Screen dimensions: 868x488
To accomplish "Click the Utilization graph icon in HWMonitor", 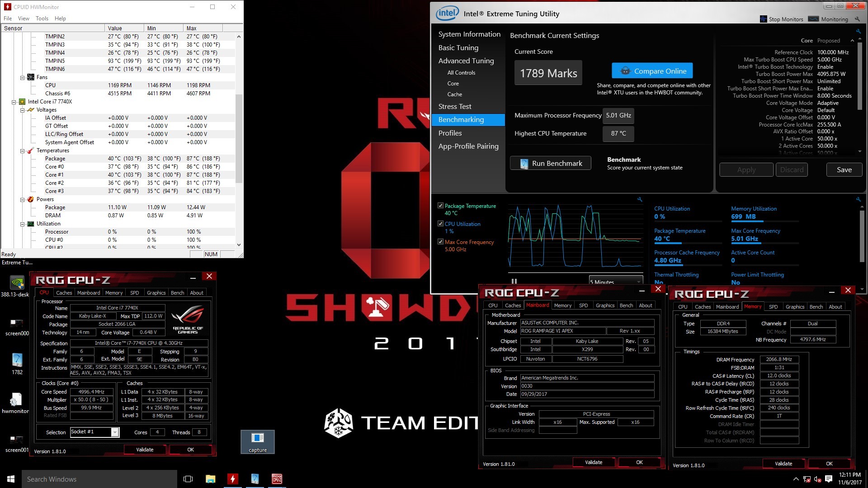I will [x=31, y=224].
